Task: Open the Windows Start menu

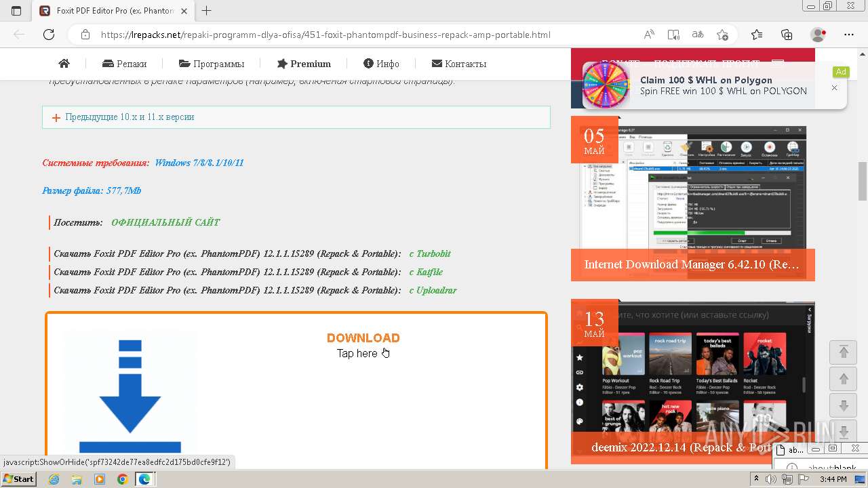Action: [x=18, y=479]
